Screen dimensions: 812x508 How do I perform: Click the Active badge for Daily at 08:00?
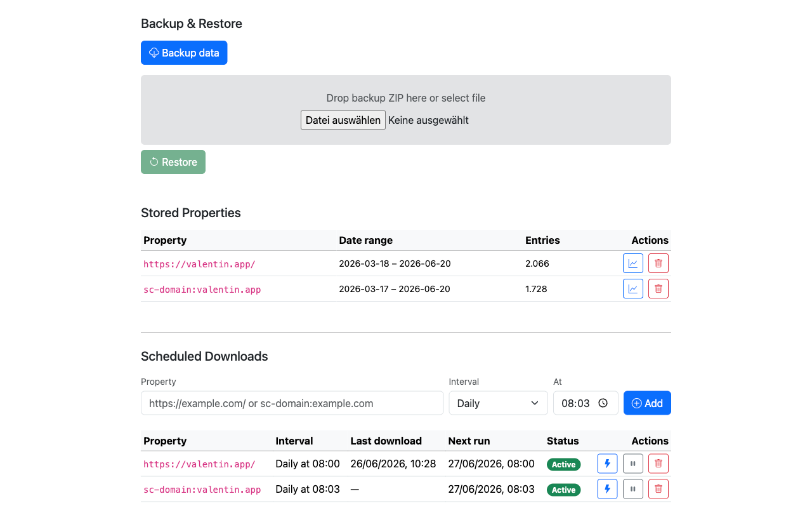(x=563, y=464)
